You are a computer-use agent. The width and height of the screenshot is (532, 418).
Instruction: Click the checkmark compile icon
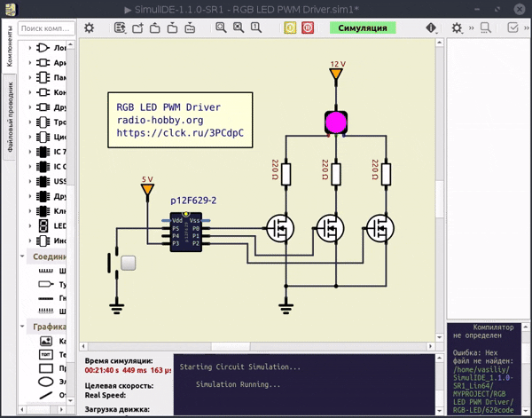(x=512, y=28)
